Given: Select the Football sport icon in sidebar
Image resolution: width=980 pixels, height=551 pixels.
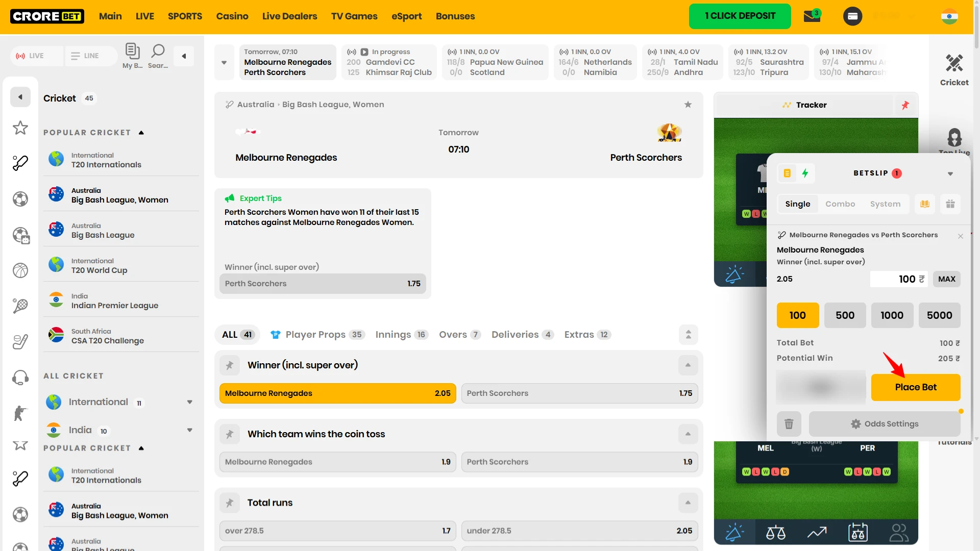Looking at the screenshot, I should (x=20, y=199).
